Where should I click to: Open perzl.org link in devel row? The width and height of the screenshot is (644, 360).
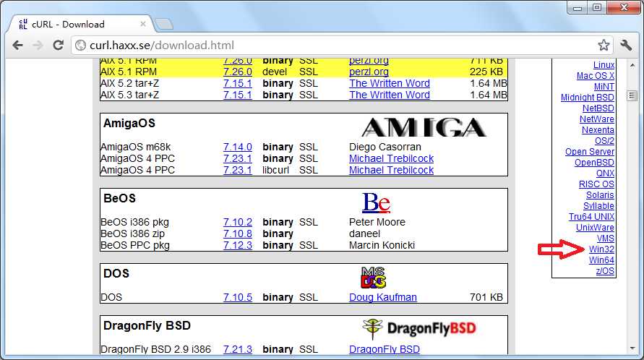point(369,72)
